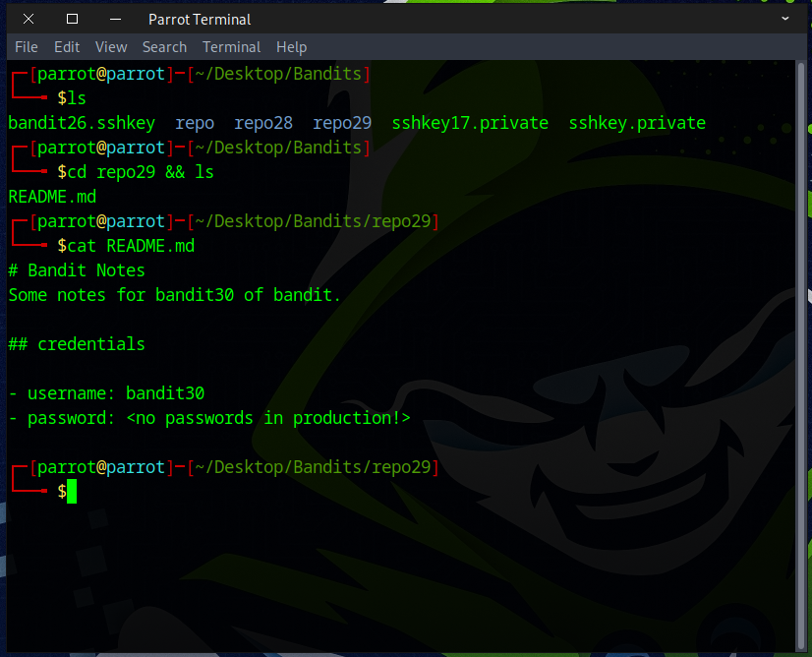
Task: Click the '# Bandit Notes' heading line
Action: 77,270
